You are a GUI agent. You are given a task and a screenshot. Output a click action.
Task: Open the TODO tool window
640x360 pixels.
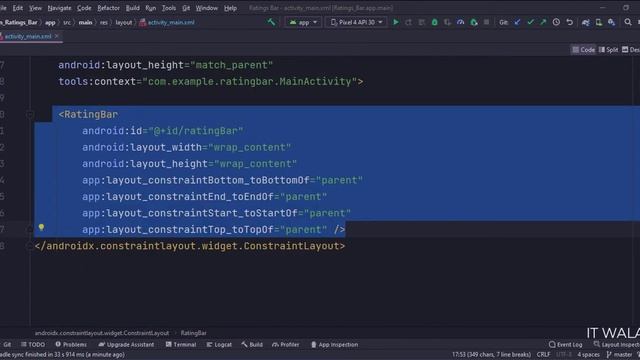click(33, 344)
